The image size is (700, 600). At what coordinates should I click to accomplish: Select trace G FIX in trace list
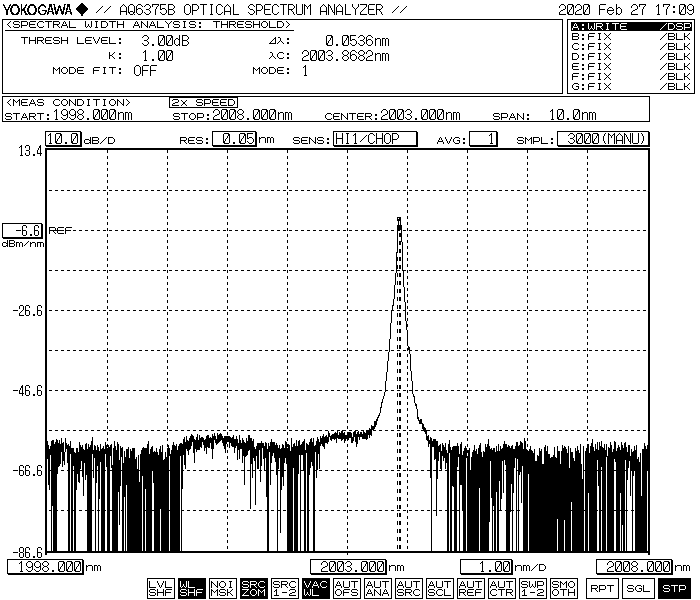630,86
